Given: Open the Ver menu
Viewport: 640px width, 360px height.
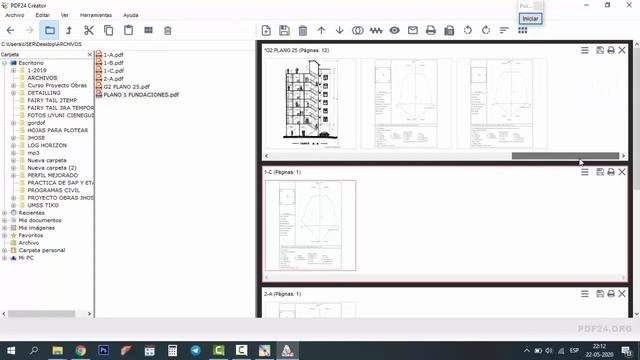Looking at the screenshot, I should (64, 15).
